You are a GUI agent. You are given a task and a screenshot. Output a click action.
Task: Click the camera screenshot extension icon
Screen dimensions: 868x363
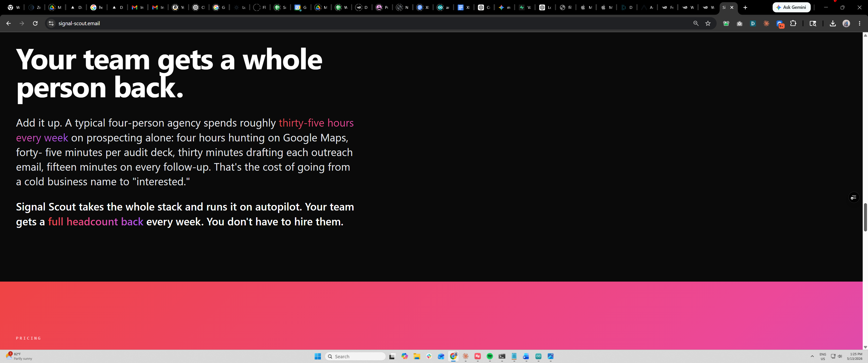(x=740, y=24)
